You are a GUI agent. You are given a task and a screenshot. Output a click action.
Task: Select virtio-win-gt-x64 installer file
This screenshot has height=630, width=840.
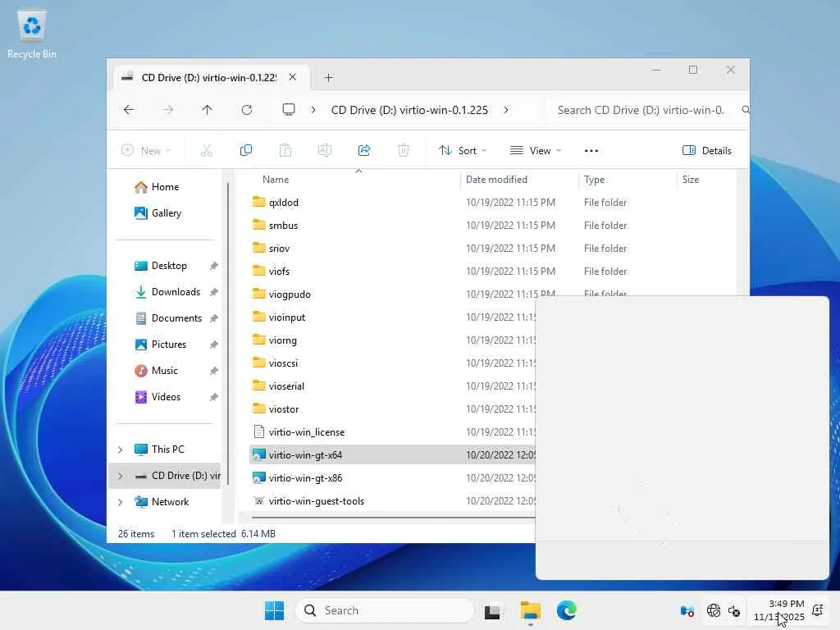(x=305, y=455)
